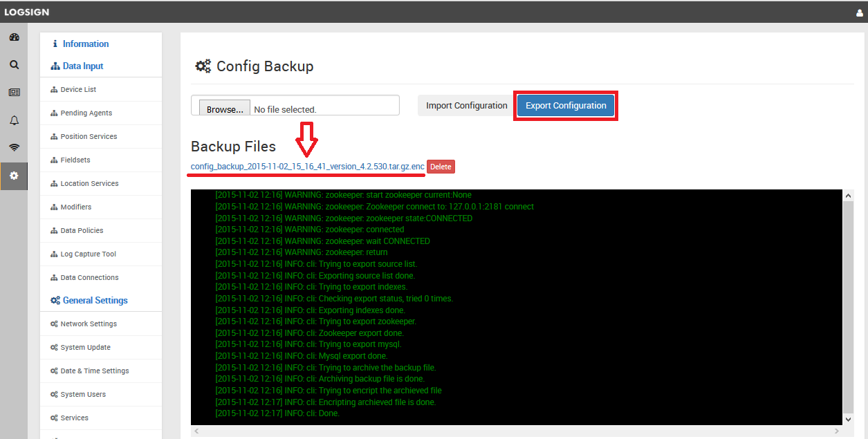Click log line 'Encripting archieved file is done.'
Viewport: 868px width, 439px height.
(326, 402)
